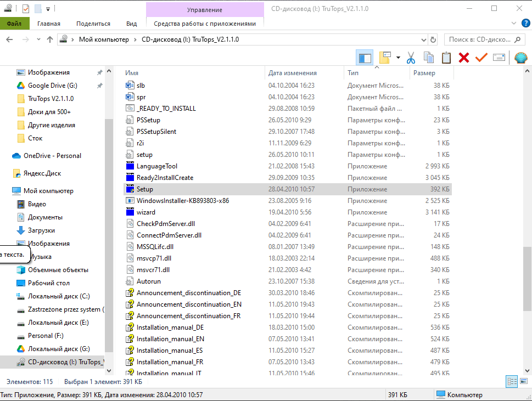The image size is (532, 401).
Task: Click the Управление contextual tab header
Action: click(205, 10)
